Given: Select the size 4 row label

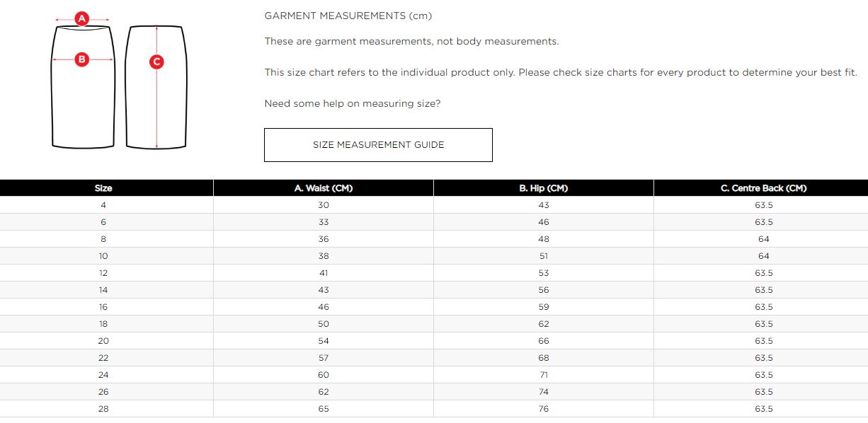Looking at the screenshot, I should pyautogui.click(x=103, y=205).
